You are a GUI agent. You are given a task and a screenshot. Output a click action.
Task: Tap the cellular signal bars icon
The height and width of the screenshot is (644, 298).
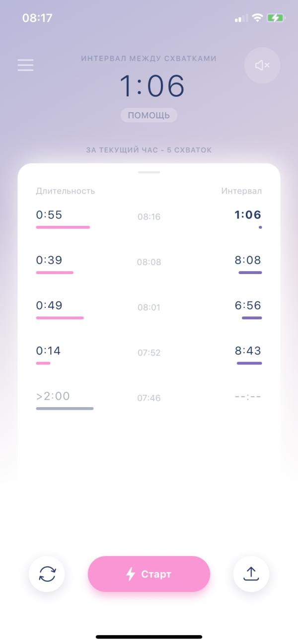click(241, 18)
